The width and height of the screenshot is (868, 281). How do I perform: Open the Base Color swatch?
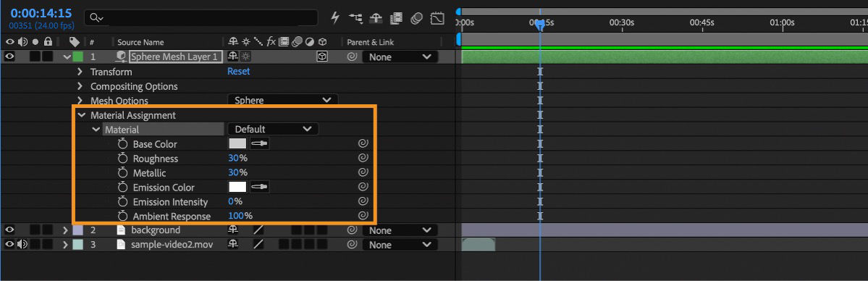(237, 143)
